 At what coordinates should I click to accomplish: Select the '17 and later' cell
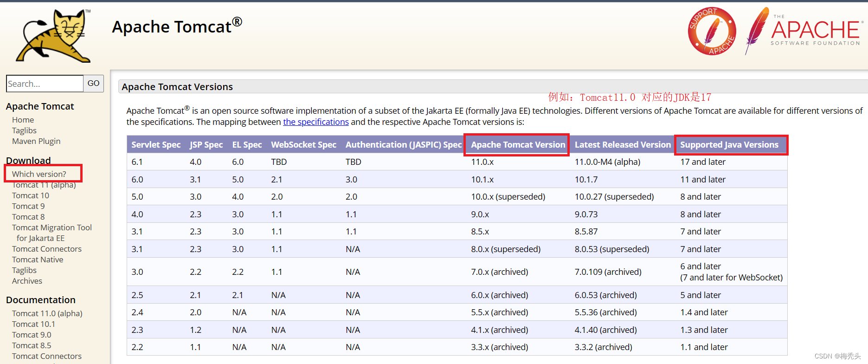tap(703, 162)
